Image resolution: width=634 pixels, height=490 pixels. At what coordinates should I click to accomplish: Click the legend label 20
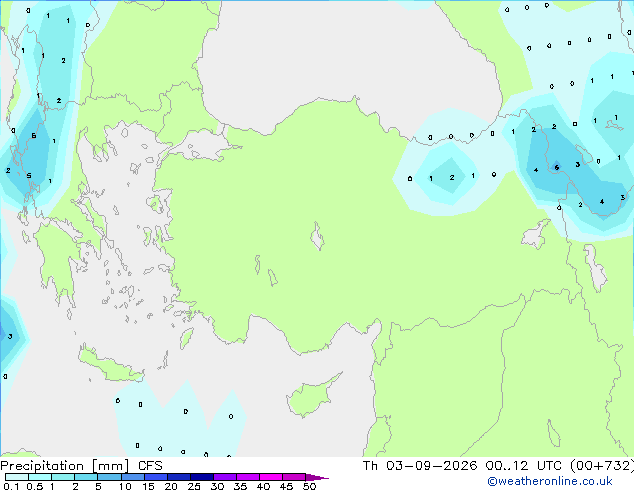click(171, 486)
